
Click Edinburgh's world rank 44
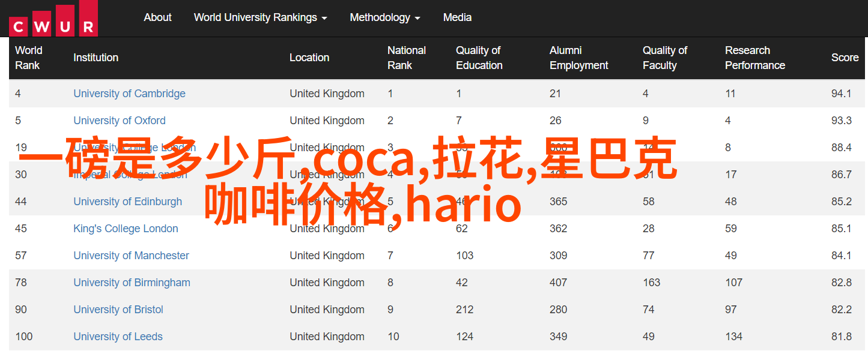click(x=21, y=202)
